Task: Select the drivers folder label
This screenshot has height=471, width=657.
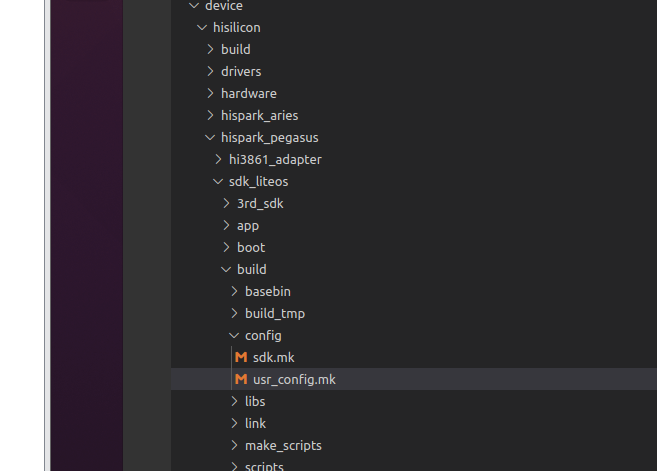Action: click(241, 72)
